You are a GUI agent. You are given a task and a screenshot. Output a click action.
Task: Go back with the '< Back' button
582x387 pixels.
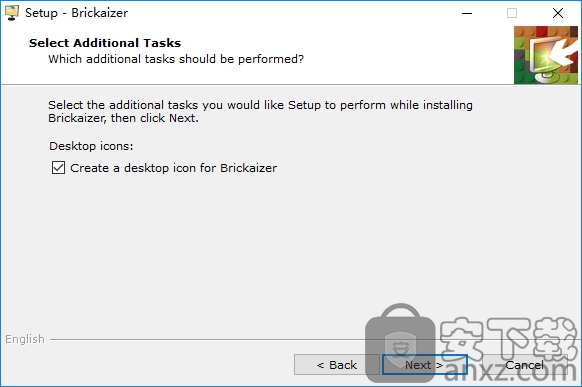coord(337,365)
